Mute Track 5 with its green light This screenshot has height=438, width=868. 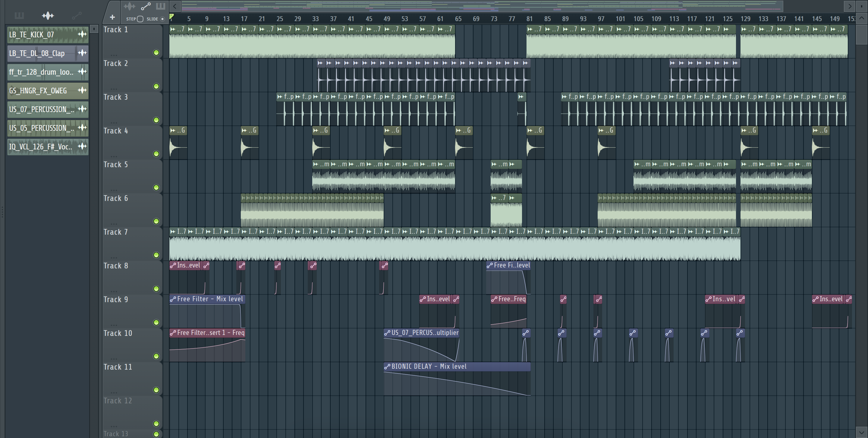tap(156, 188)
